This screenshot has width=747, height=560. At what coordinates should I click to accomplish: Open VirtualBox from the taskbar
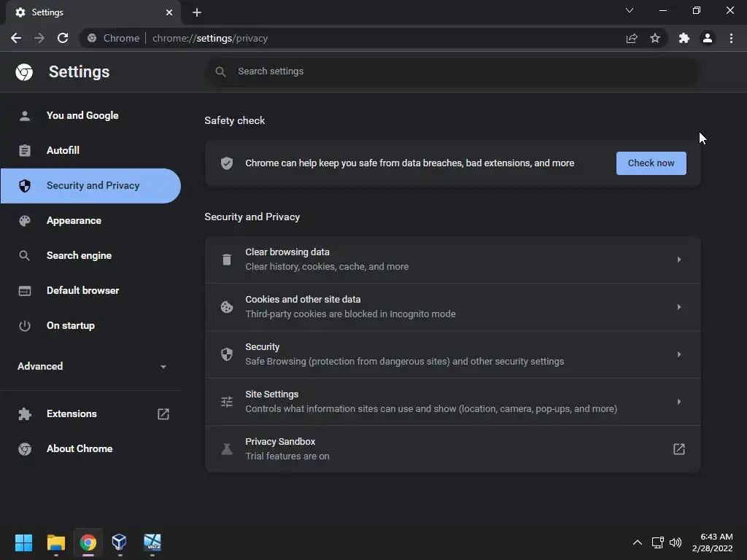point(119,542)
